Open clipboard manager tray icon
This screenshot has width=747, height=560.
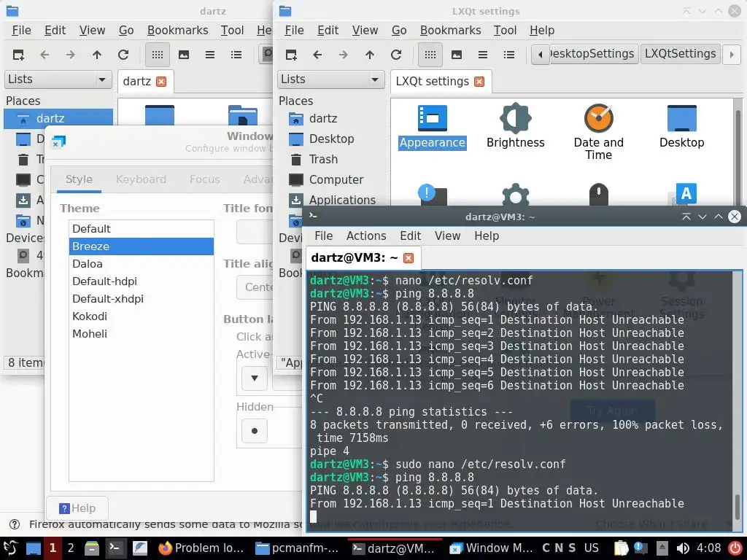pyautogui.click(x=621, y=548)
